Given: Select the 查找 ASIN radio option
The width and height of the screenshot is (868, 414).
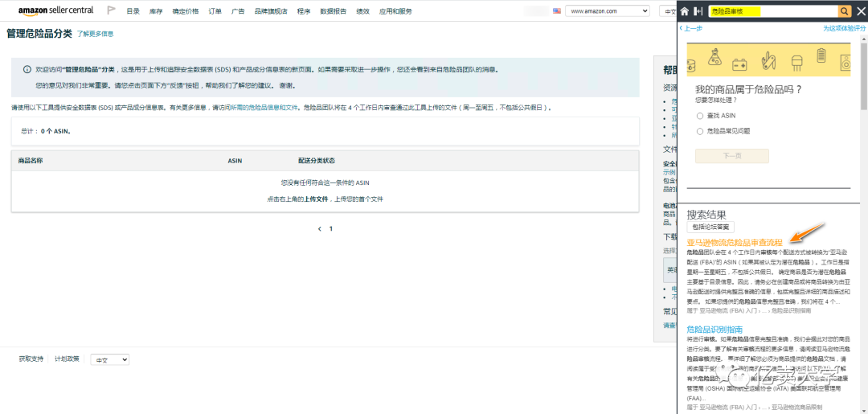Looking at the screenshot, I should click(x=700, y=116).
